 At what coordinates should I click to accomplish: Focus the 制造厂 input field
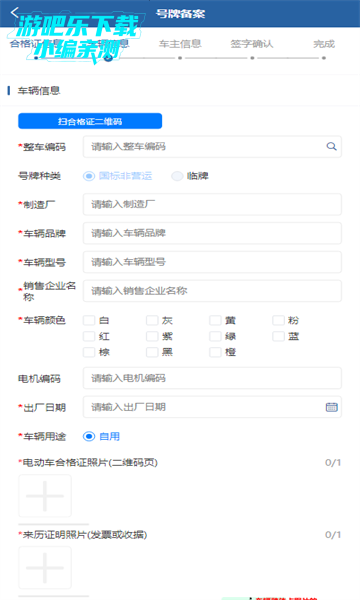point(212,204)
